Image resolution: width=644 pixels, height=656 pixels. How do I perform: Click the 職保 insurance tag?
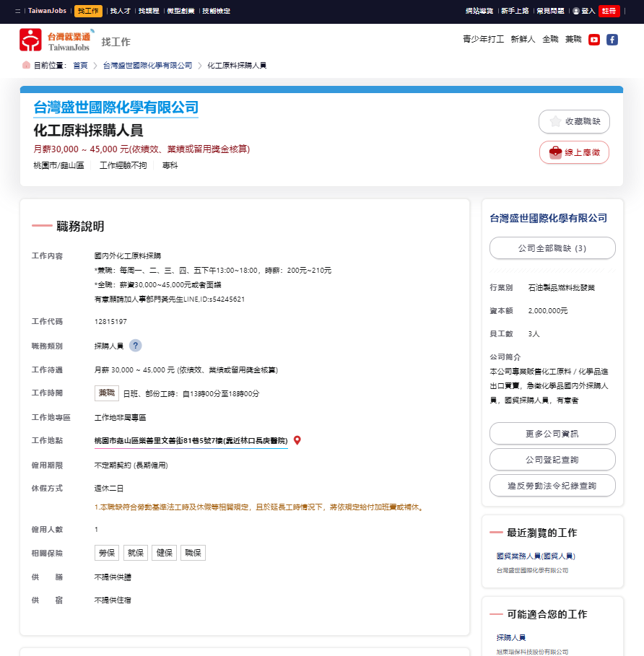pos(193,553)
